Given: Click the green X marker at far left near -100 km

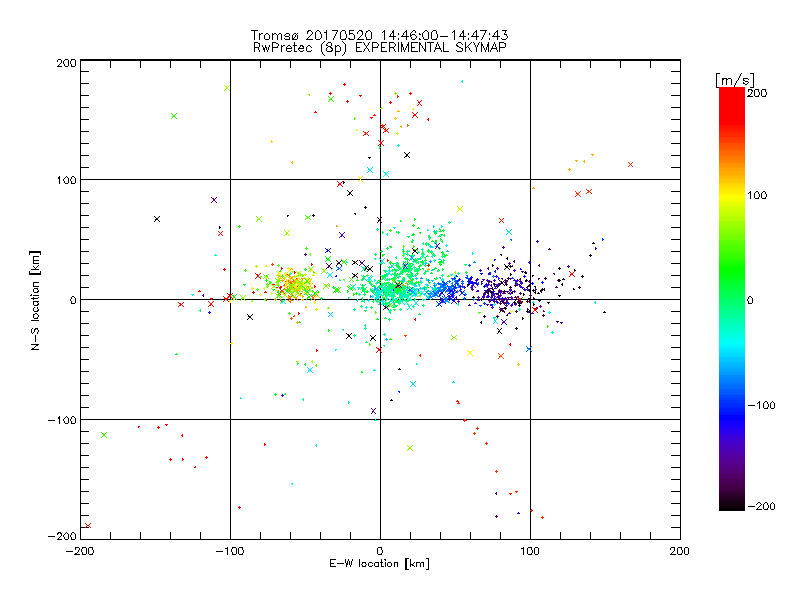Looking at the screenshot, I should pyautogui.click(x=104, y=435).
